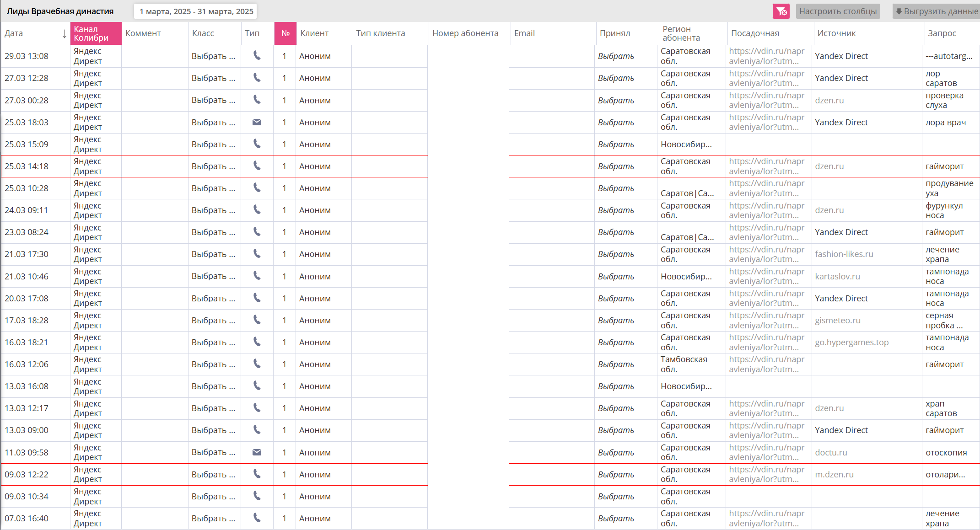Click the phone icon for 13.03 09:00 lead
Image resolution: width=980 pixels, height=530 pixels.
click(257, 430)
